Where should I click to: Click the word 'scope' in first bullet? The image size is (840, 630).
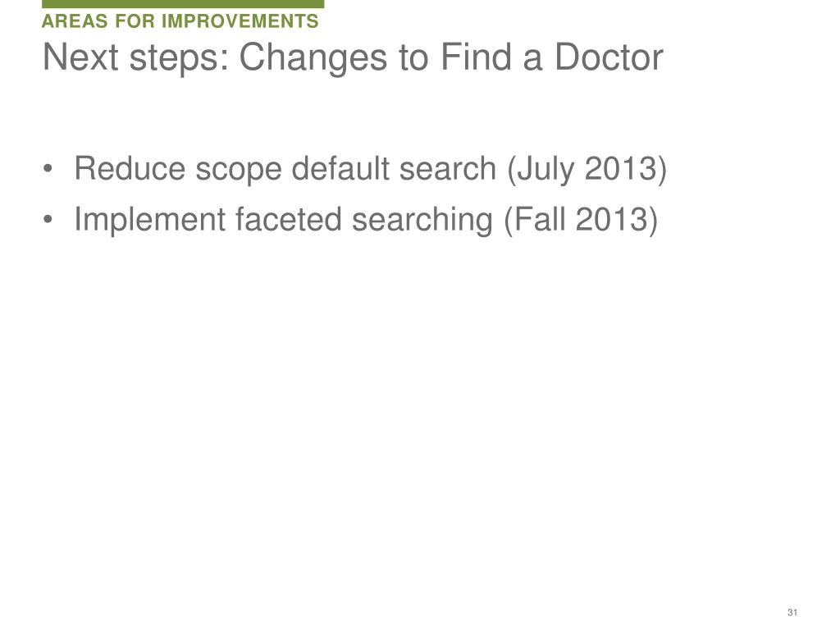click(239, 171)
